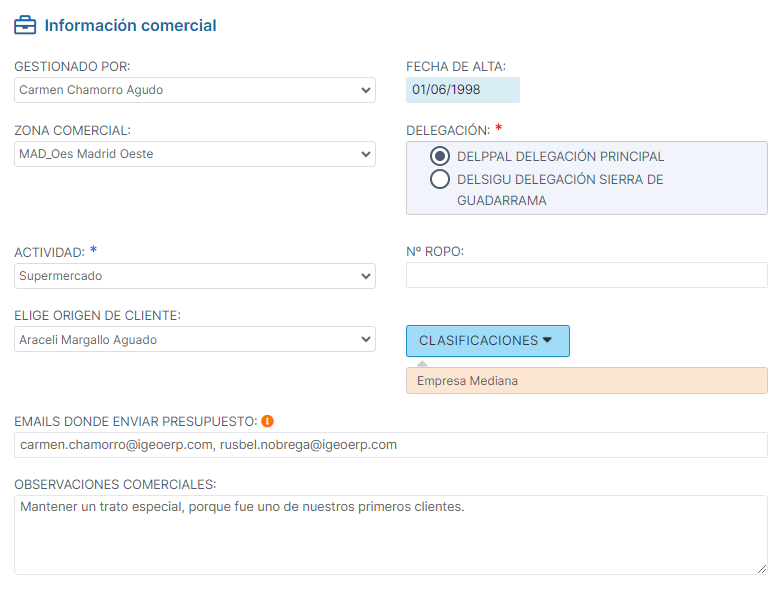
Task: Open the Gestionado por dropdown
Action: coord(195,90)
